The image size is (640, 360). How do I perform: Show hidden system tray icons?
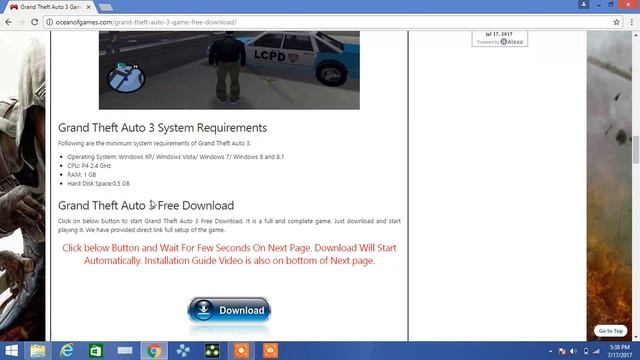(x=550, y=351)
